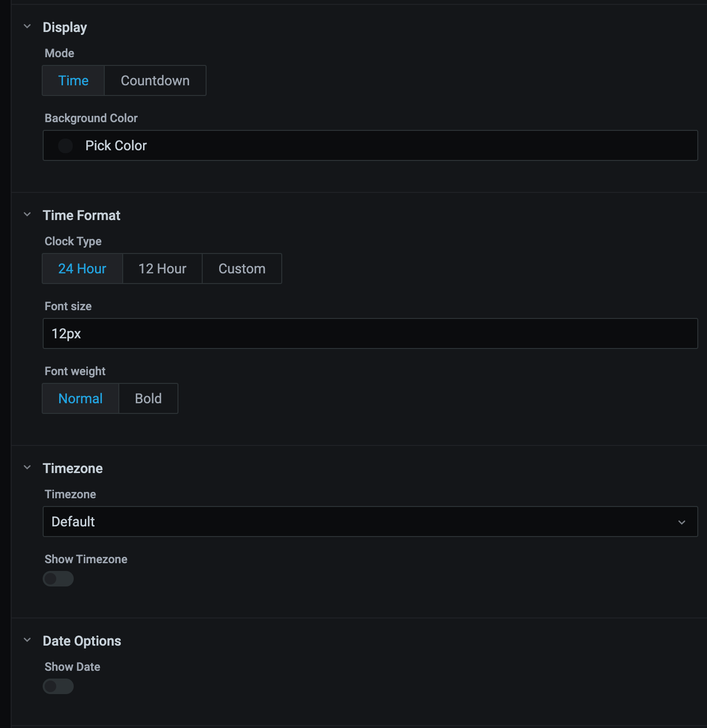Select the Default timezone value
Viewport: 707px width, 728px height.
pos(73,522)
